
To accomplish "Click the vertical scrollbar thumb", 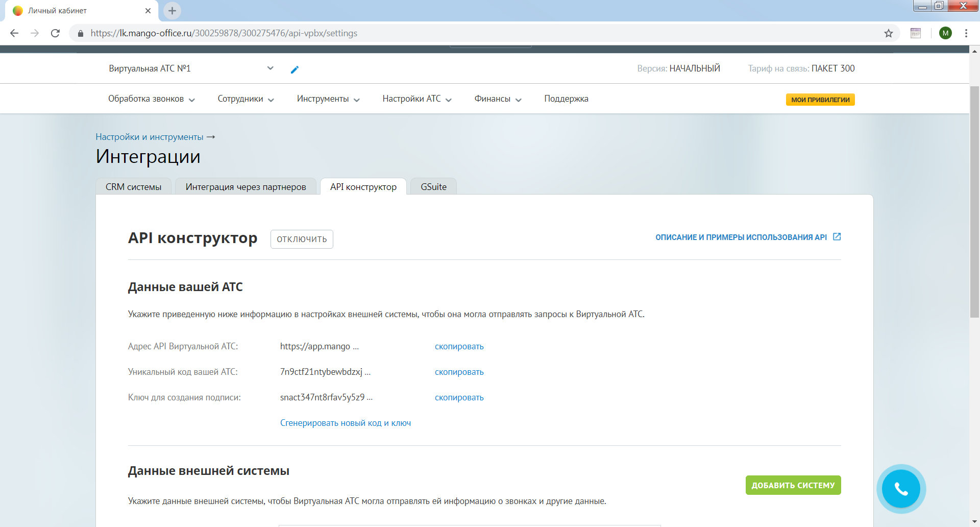I will pyautogui.click(x=974, y=202).
